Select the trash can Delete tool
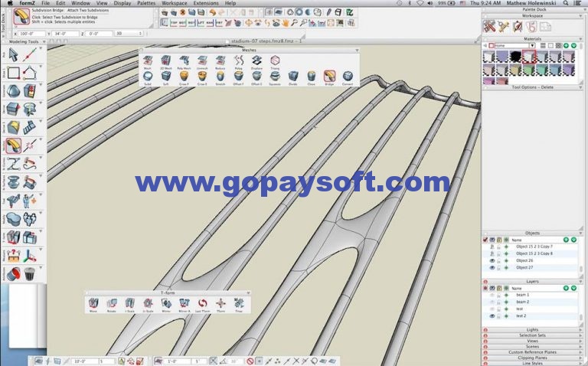 coord(30,273)
